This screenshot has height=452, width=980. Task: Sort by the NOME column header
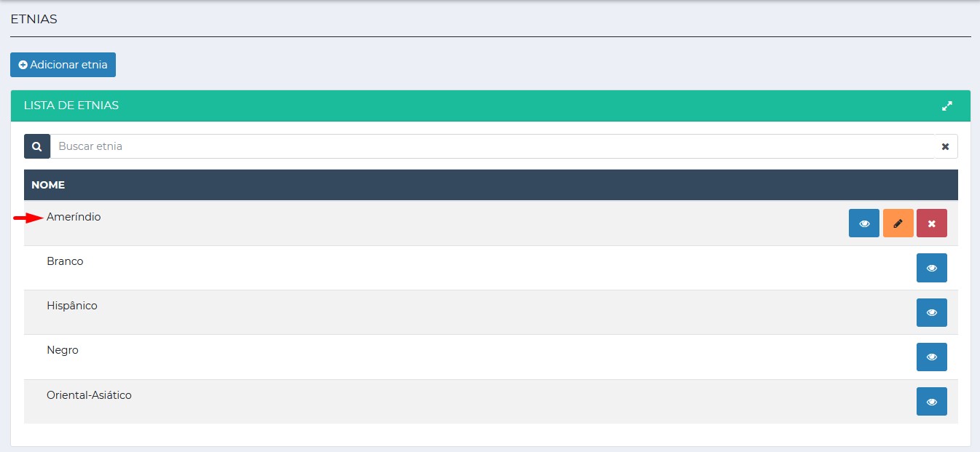point(48,185)
